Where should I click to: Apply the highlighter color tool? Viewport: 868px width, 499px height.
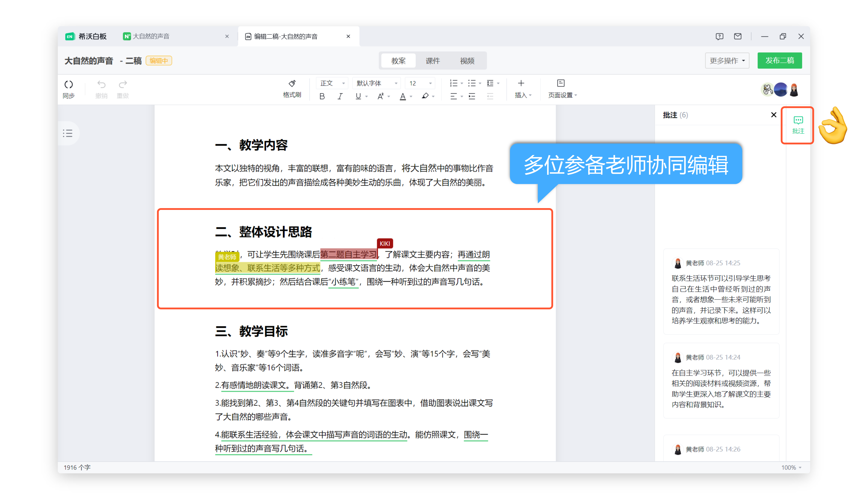point(425,96)
